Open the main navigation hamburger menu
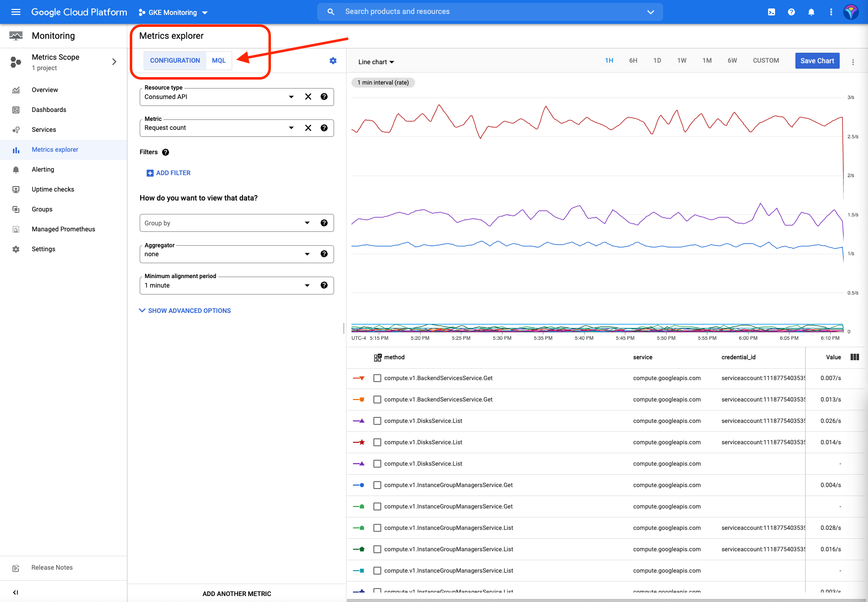The height and width of the screenshot is (602, 868). pos(16,12)
